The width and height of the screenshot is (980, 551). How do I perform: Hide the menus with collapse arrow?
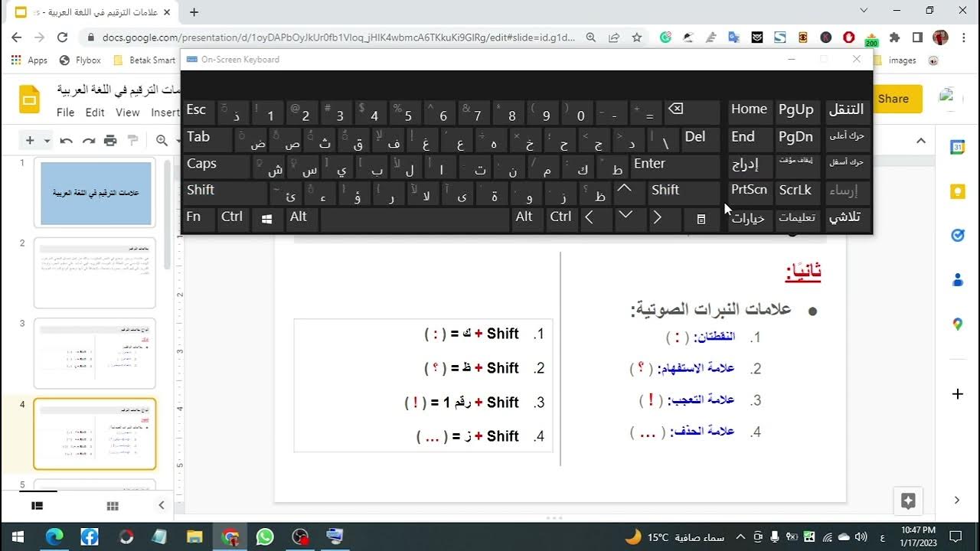(921, 141)
